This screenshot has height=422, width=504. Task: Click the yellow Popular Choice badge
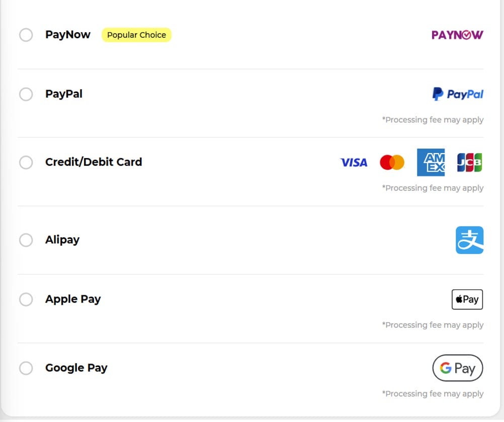pyautogui.click(x=136, y=35)
